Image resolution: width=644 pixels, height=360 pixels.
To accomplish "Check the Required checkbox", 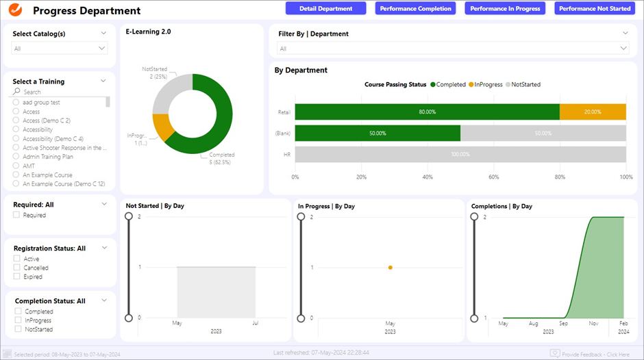I will coord(17,216).
